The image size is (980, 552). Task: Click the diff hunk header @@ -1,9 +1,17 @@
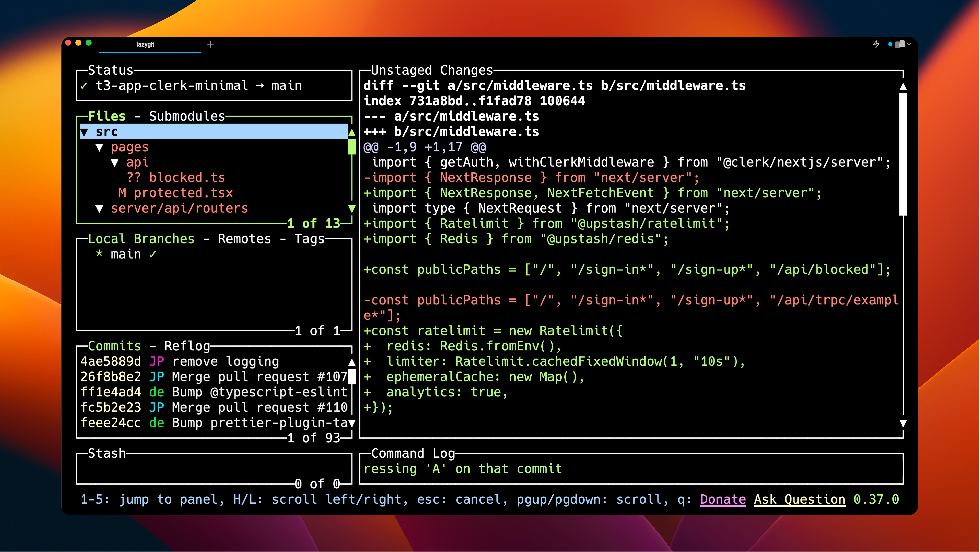[425, 147]
